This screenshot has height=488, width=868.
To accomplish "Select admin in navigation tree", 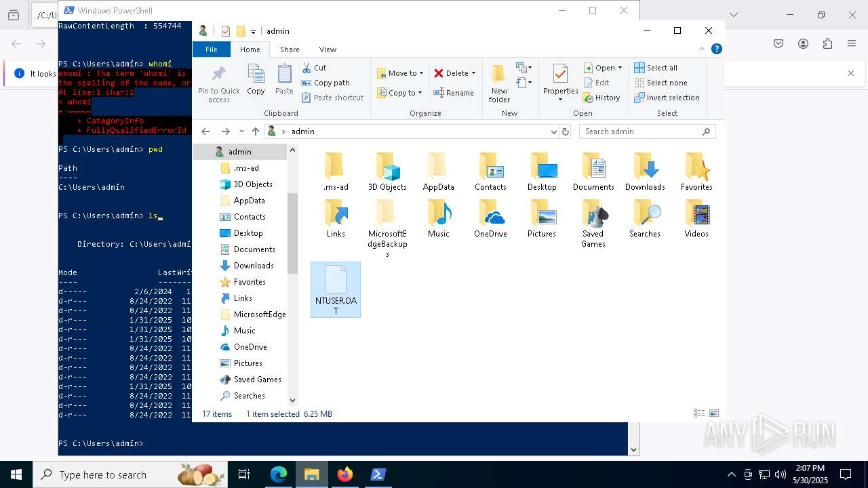I will pyautogui.click(x=239, y=152).
